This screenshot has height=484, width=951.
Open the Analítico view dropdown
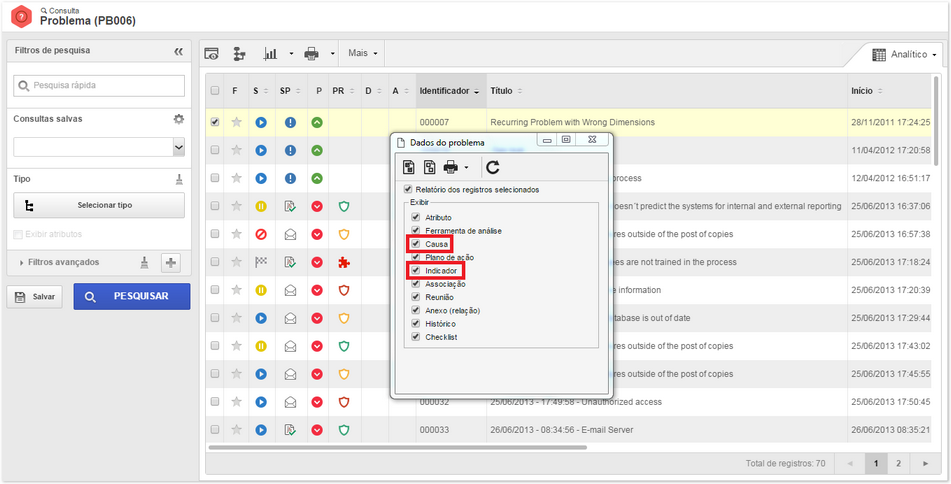pos(906,55)
